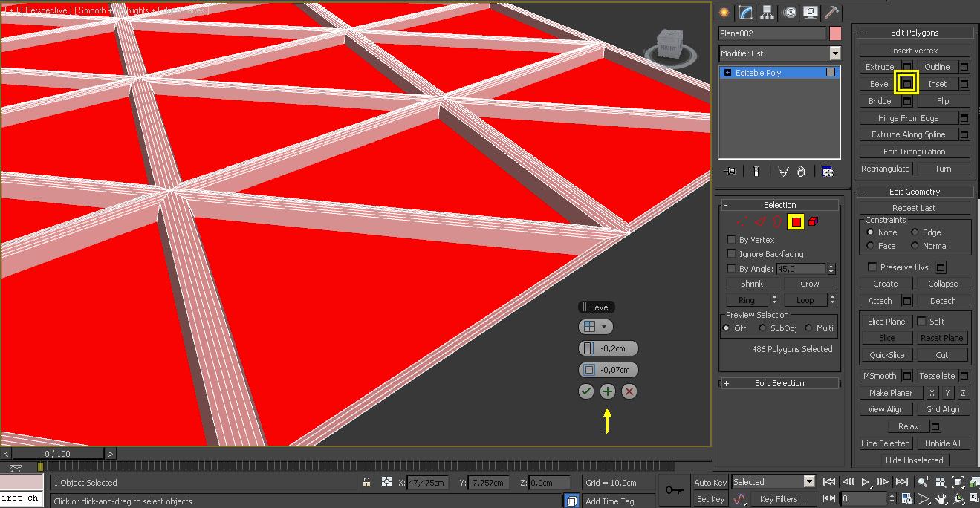Cancel the Bevel caddy with X

[629, 391]
